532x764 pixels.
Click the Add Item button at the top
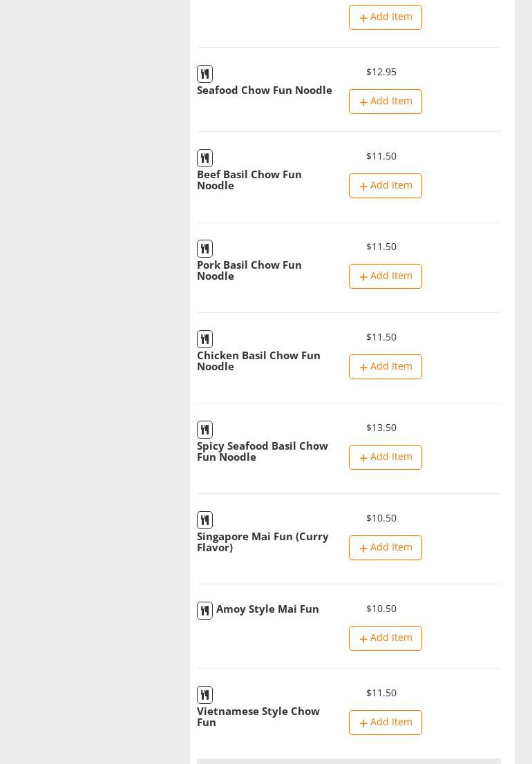click(385, 17)
